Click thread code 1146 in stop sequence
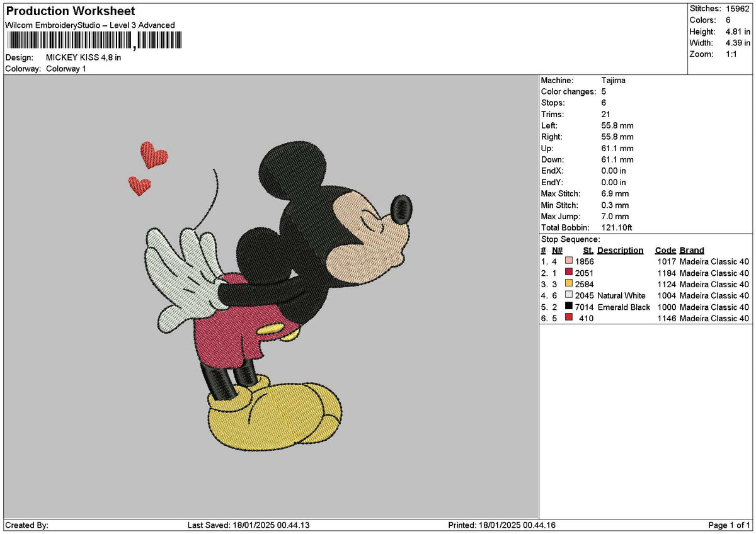 click(x=667, y=318)
